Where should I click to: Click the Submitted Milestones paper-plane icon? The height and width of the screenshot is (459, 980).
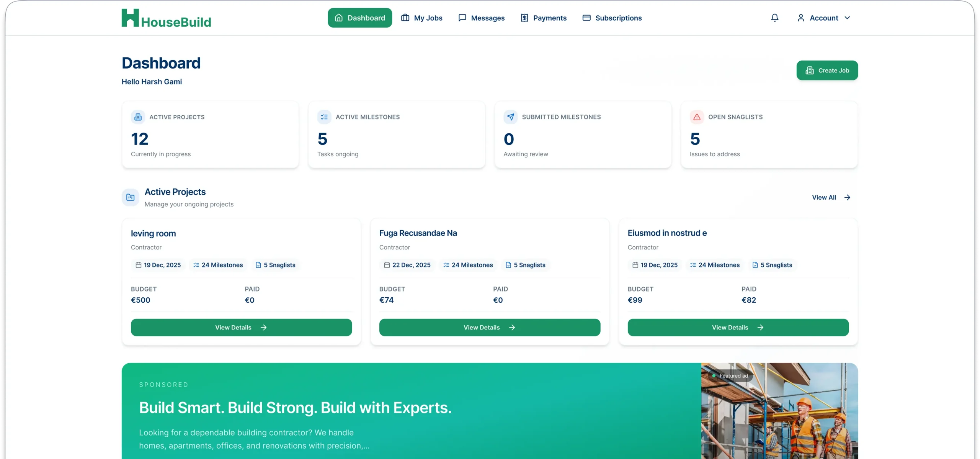[x=510, y=117]
